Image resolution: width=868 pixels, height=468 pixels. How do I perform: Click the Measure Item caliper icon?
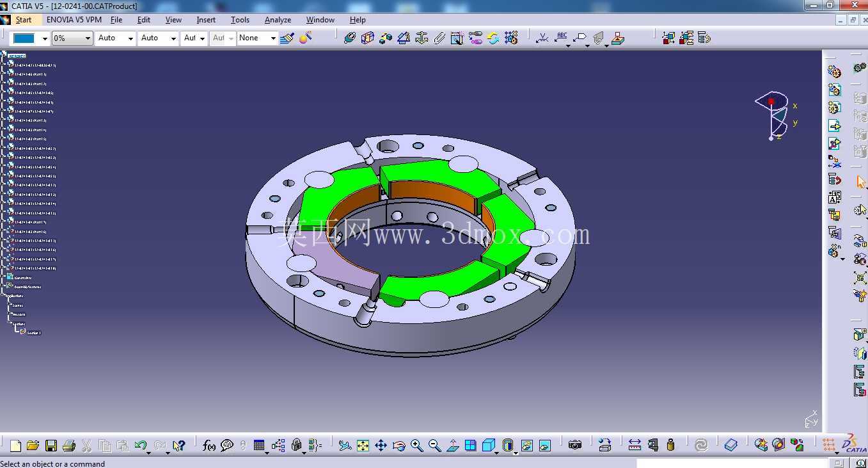[652, 446]
